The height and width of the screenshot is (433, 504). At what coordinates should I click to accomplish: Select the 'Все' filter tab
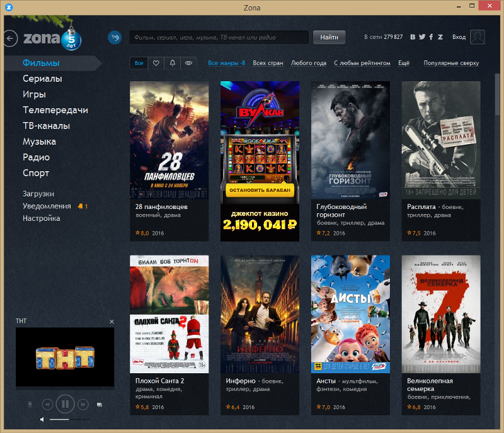tap(139, 63)
